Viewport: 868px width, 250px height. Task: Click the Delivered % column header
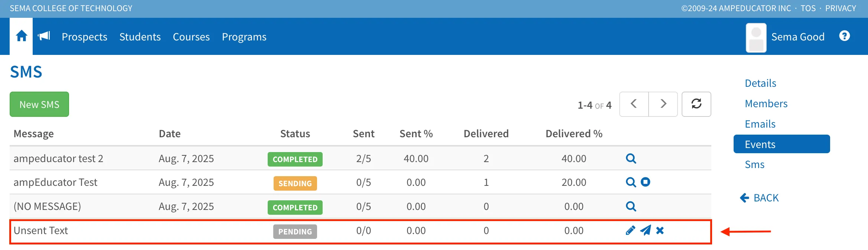[574, 134]
